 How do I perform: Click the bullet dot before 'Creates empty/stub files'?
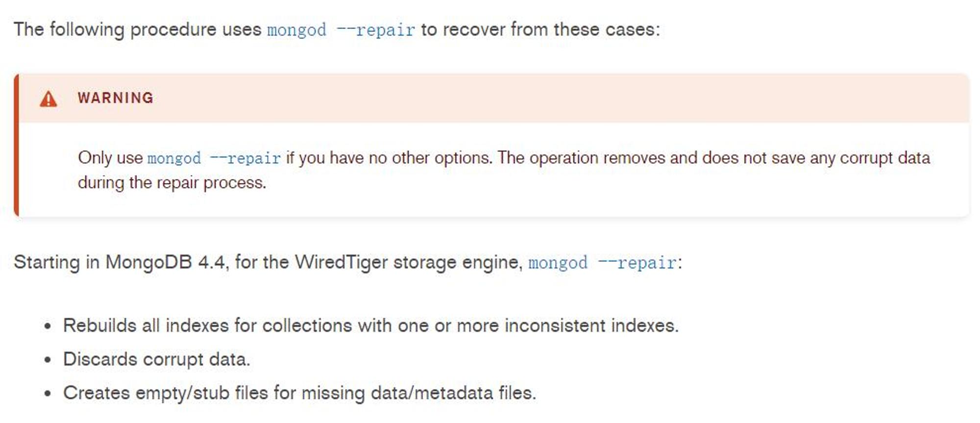pyautogui.click(x=48, y=394)
